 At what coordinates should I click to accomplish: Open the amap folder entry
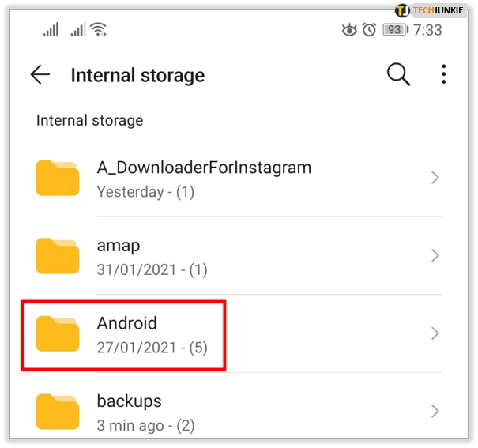(x=119, y=246)
